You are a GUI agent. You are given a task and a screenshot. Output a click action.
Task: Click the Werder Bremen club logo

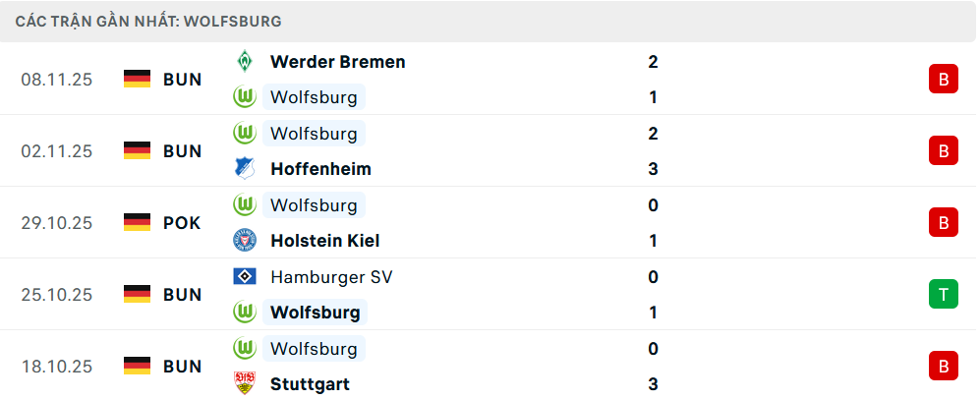244,62
